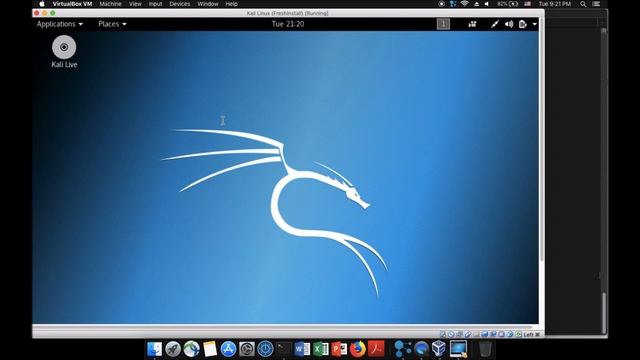Open the View menu
This screenshot has height=360, width=640.
click(x=135, y=4)
